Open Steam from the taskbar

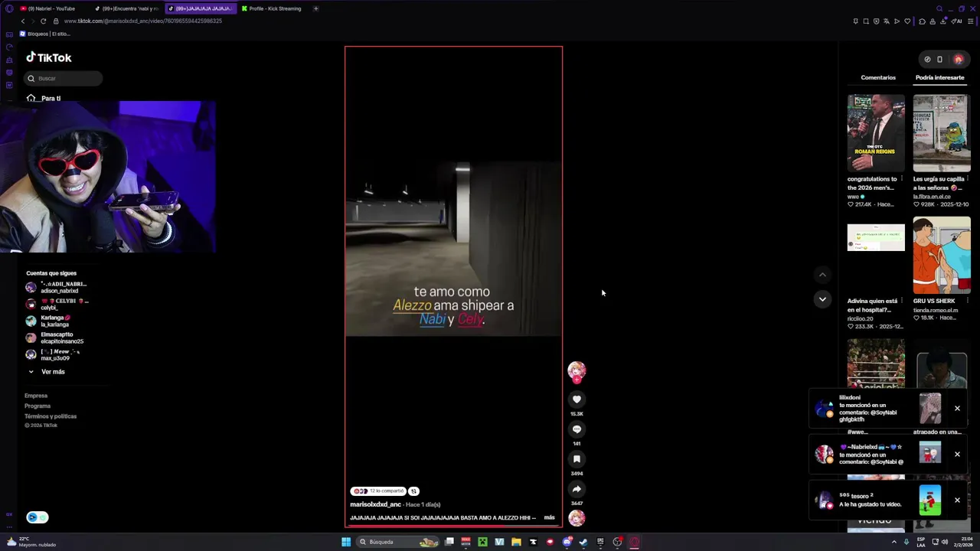[x=583, y=542]
